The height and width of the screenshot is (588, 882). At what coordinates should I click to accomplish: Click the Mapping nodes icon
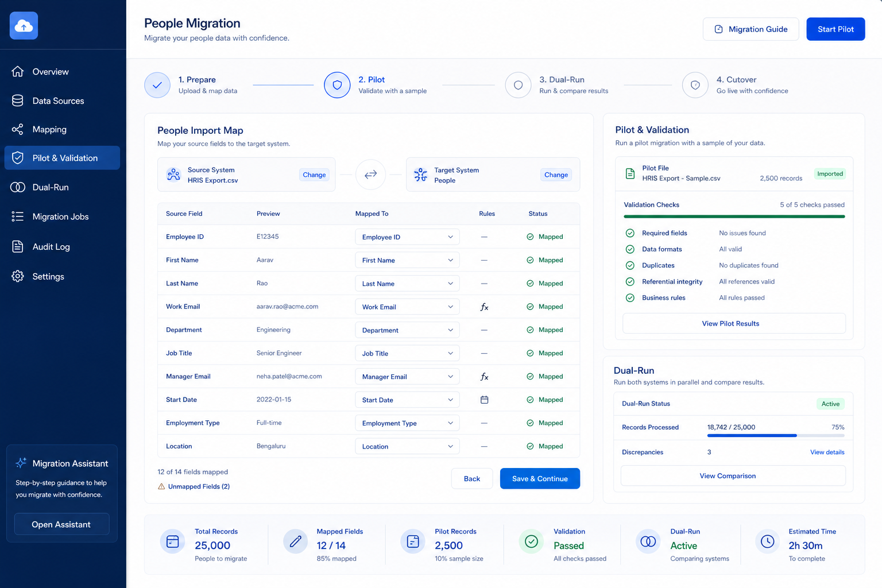18,129
